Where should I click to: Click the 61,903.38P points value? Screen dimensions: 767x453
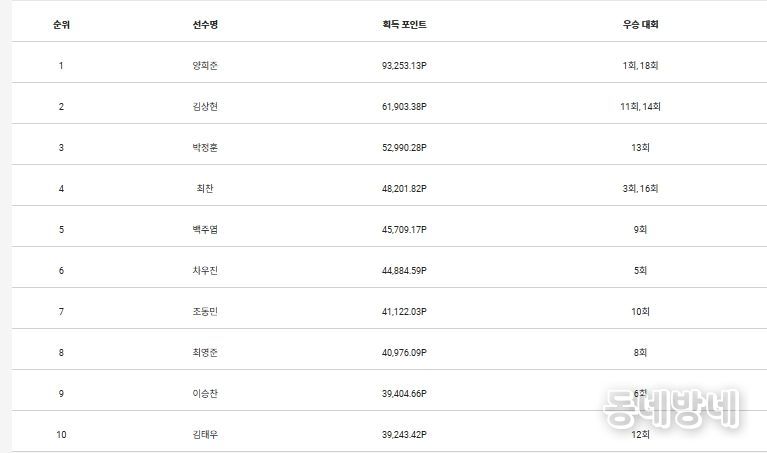[397, 107]
